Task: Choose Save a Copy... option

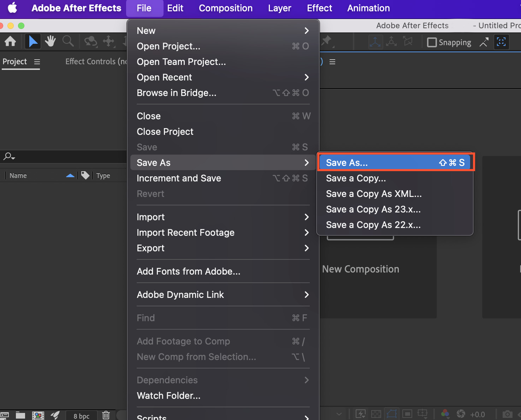Action: point(395,178)
